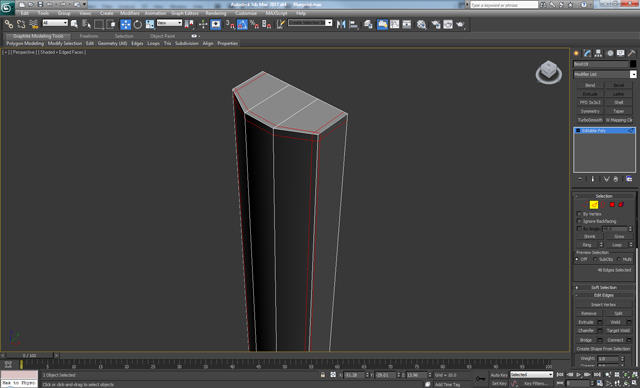Activate the Select Object tool

click(x=74, y=24)
